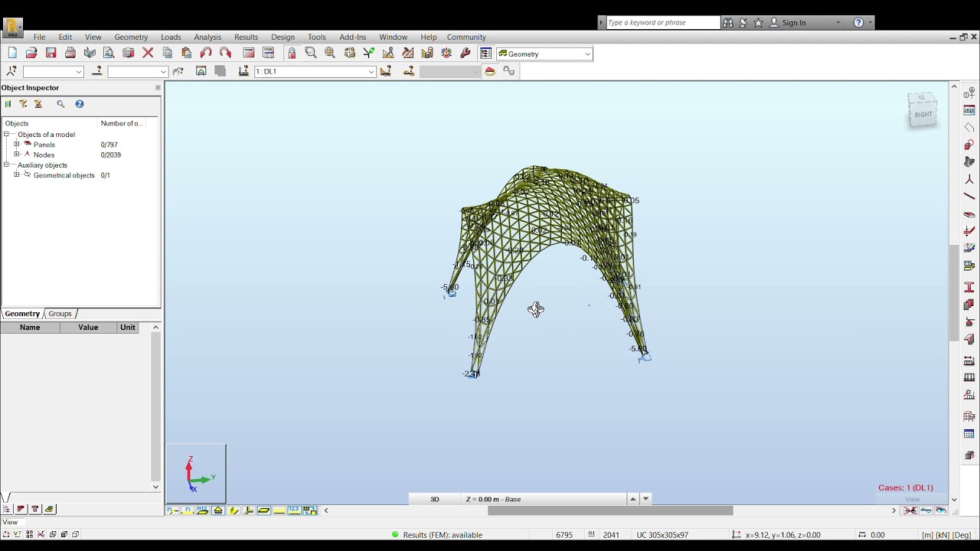The height and width of the screenshot is (551, 980).
Task: Expand the Nodes tree node
Action: (x=17, y=155)
